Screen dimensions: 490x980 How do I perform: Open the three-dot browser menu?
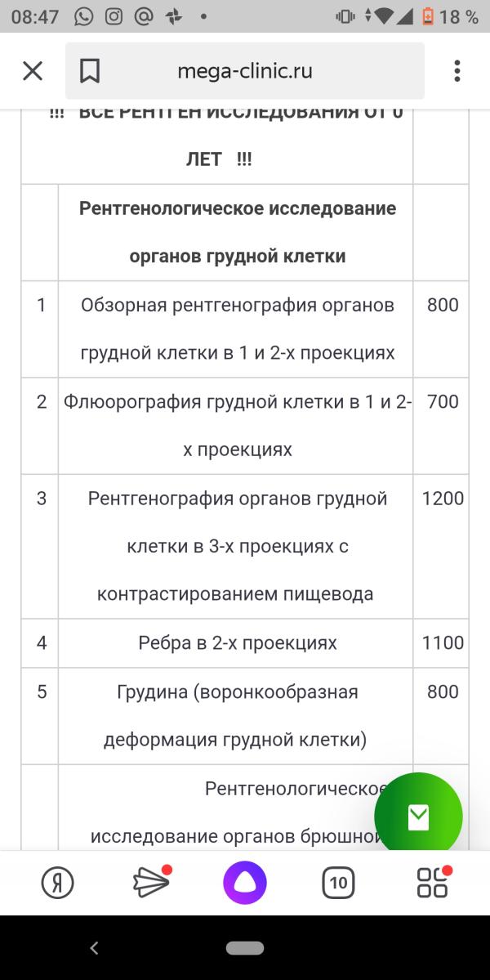pos(457,71)
